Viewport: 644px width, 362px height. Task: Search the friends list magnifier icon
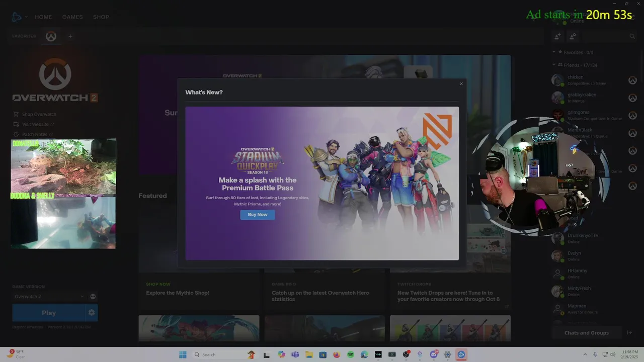click(x=632, y=36)
